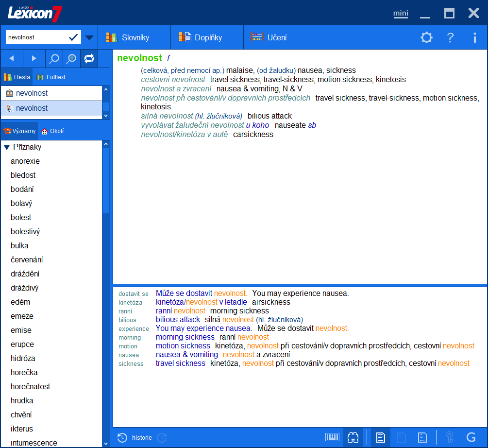Click the greyed key icon
The image size is (488, 448).
(449, 437)
